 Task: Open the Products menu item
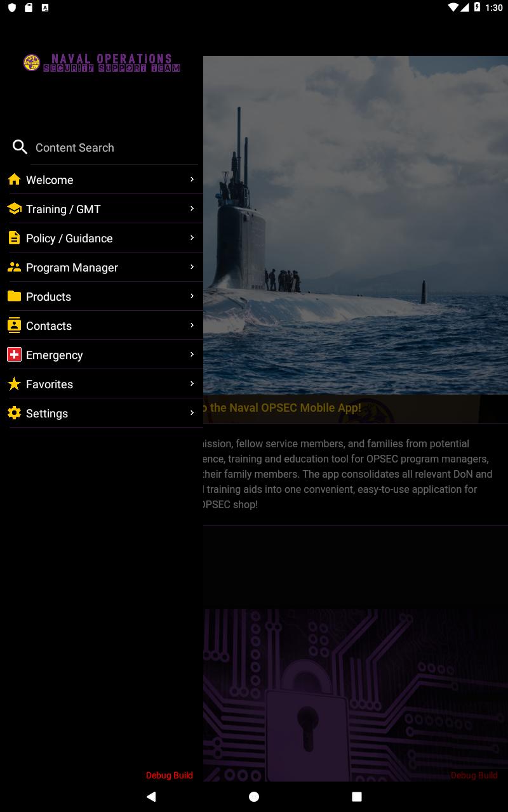102,296
